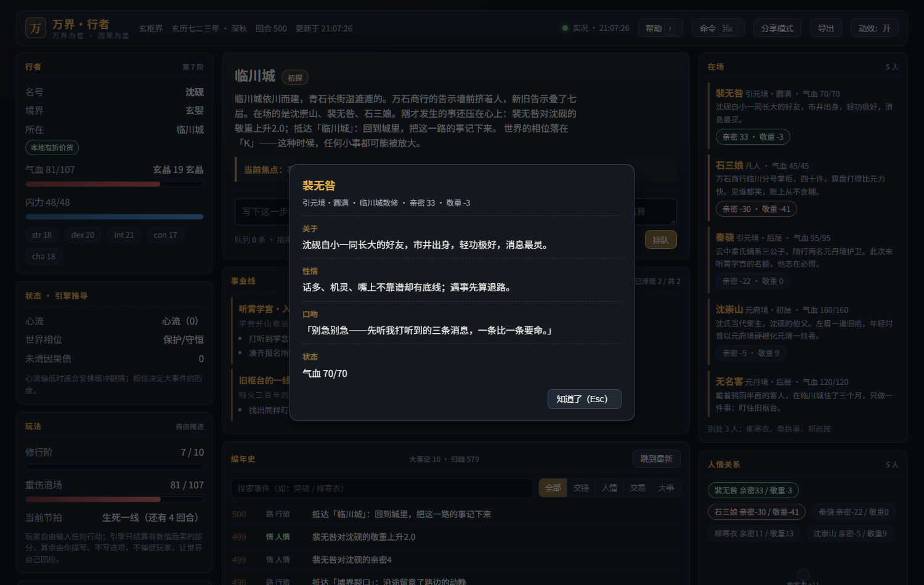Viewport: 924px width, 585px height.
Task: Select 沈崇山's name in the 在场 list
Action: pos(729,310)
